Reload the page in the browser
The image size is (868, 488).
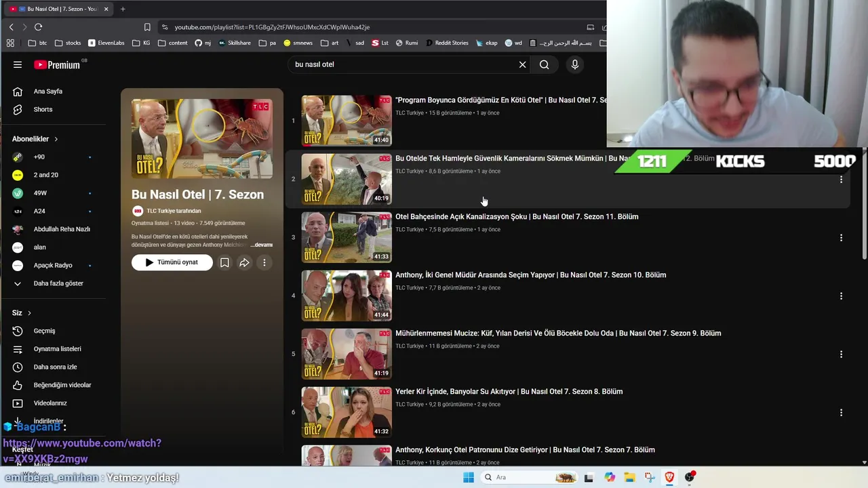tap(38, 27)
